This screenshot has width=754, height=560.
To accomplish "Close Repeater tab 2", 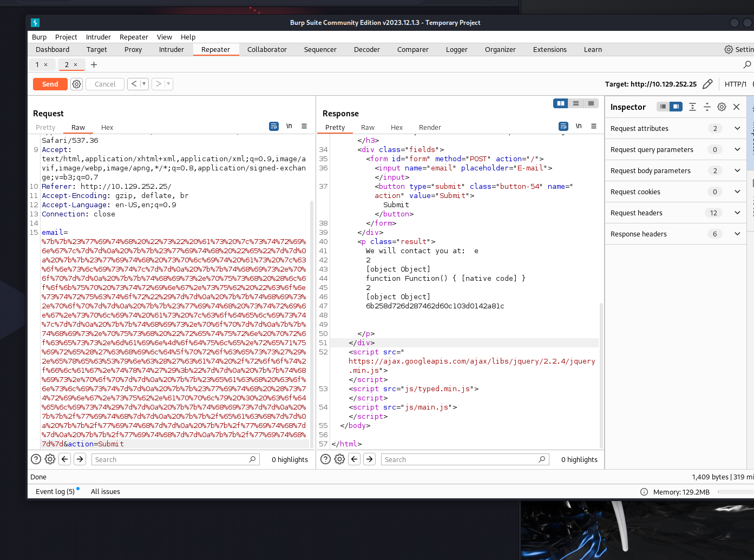I will 75,64.
